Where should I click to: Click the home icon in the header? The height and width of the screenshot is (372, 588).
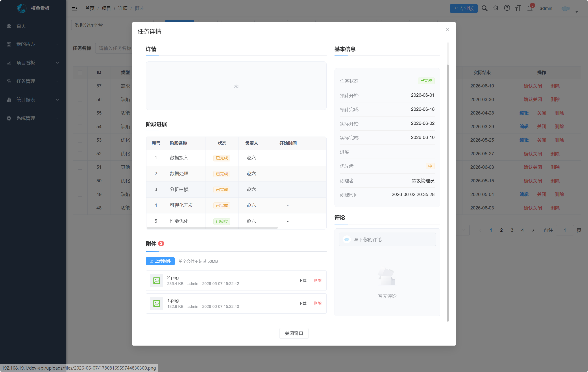coord(496,8)
